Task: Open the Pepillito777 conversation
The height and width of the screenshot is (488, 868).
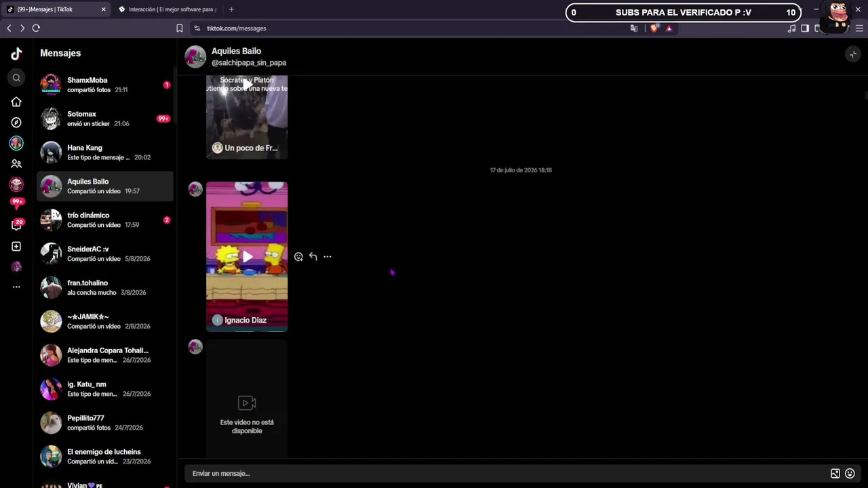Action: 105,423
